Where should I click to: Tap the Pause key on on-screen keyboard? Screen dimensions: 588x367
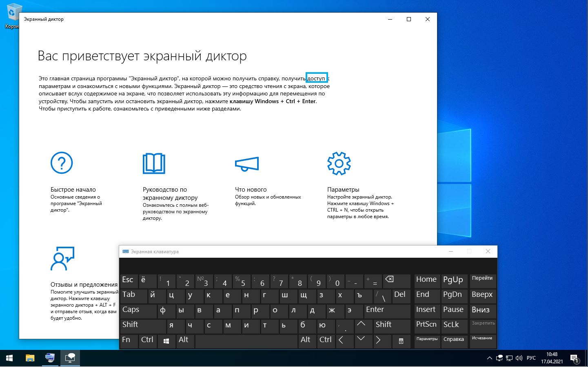coord(455,311)
